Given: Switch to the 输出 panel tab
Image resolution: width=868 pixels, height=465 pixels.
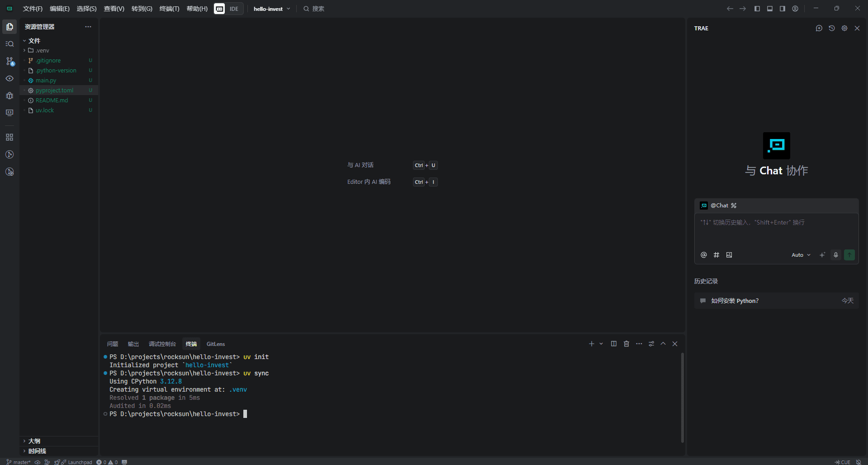Looking at the screenshot, I should (x=133, y=344).
